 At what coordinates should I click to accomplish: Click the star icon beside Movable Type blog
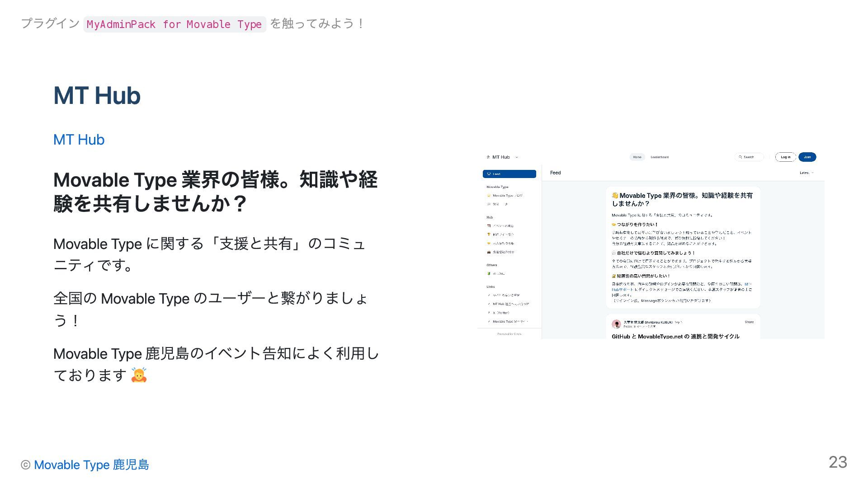489,196
